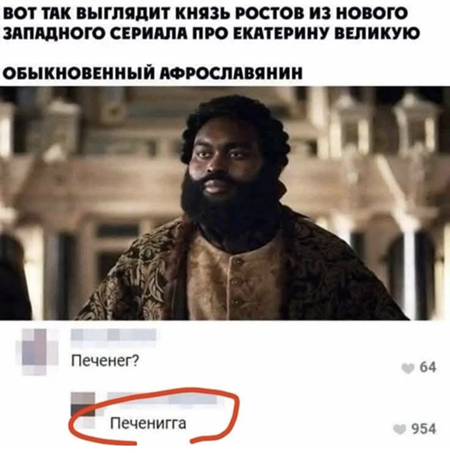Select the "Печенег?" comment text
Image resolution: width=450 pixels, height=453 pixels.
pyautogui.click(x=105, y=361)
